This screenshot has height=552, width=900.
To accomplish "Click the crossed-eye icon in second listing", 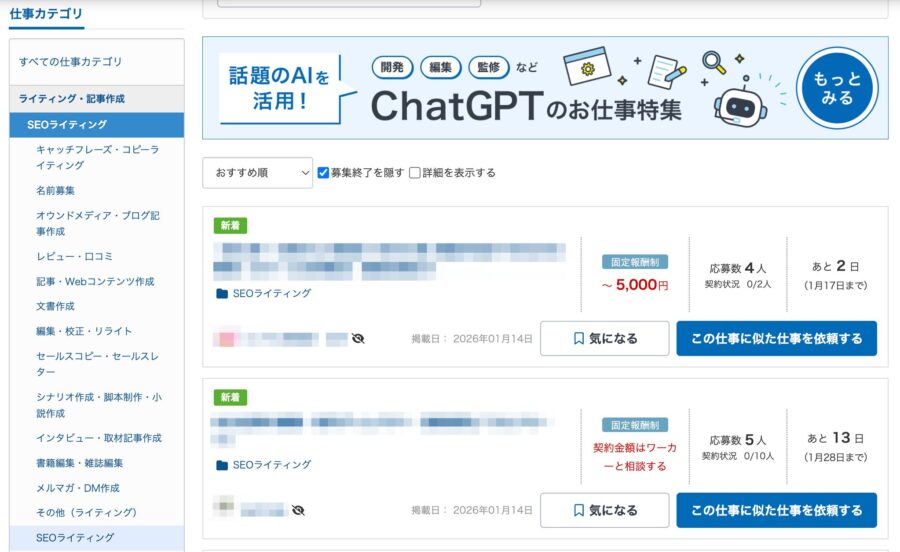I will [x=298, y=510].
